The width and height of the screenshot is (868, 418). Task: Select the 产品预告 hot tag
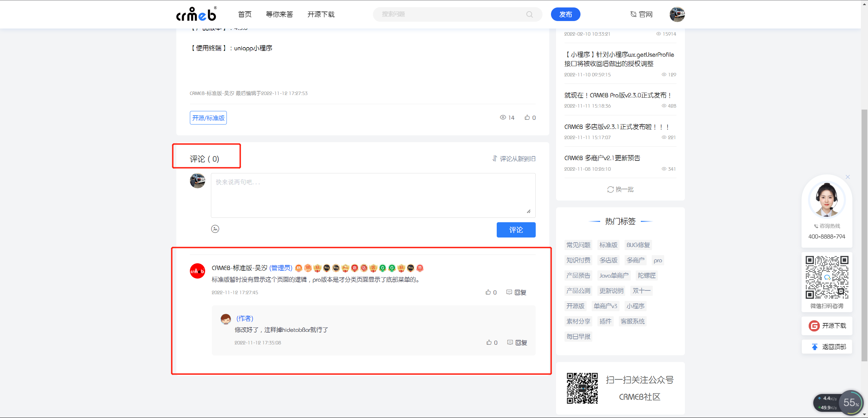coord(578,275)
